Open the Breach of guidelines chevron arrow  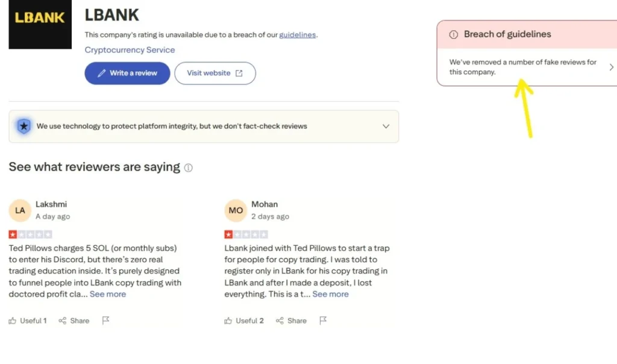click(611, 67)
